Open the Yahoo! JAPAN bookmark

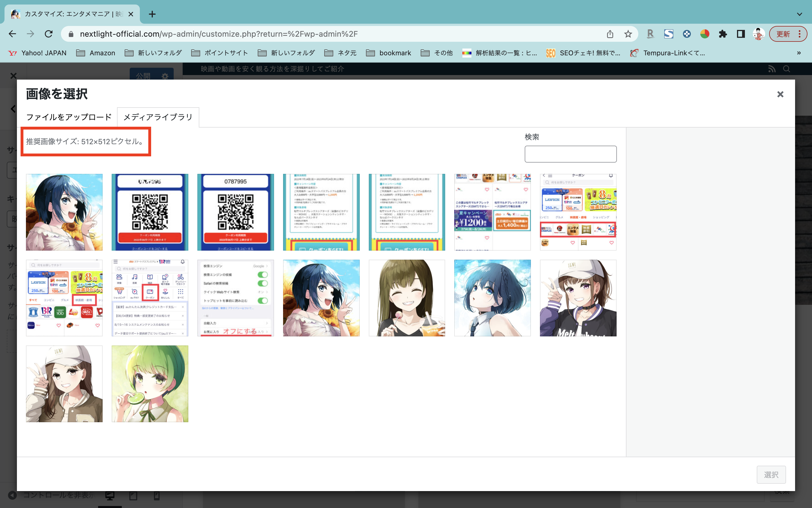click(x=37, y=53)
